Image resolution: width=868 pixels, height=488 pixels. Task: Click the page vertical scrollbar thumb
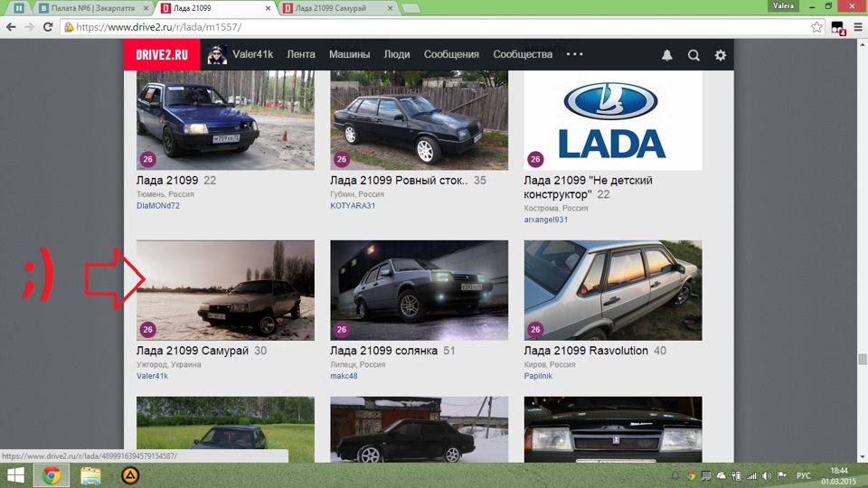[862, 359]
